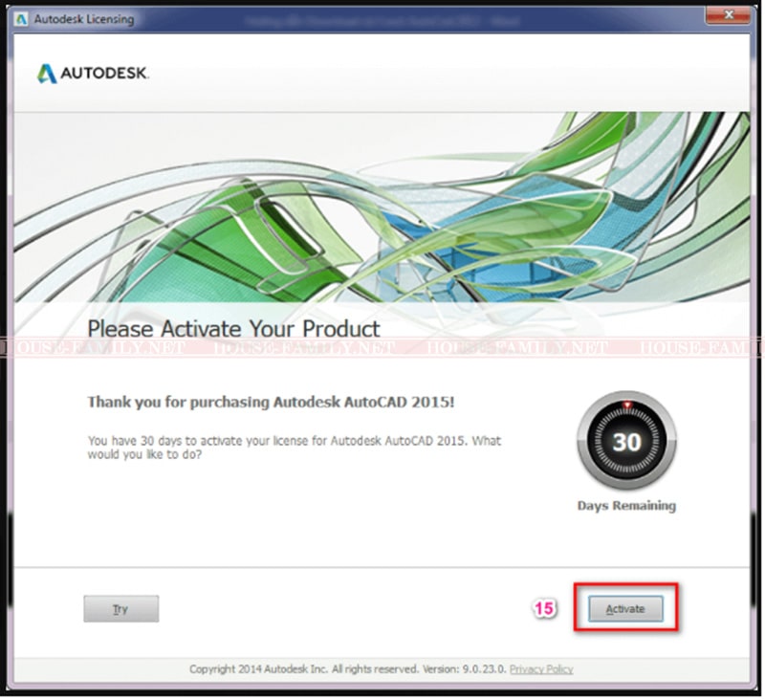Viewport: 765px width, 700px height.
Task: Click the 30 days countdown dial
Action: coord(626,441)
